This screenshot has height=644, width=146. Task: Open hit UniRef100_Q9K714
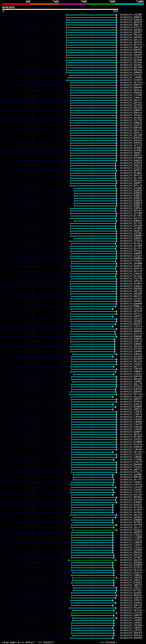[131, 605]
